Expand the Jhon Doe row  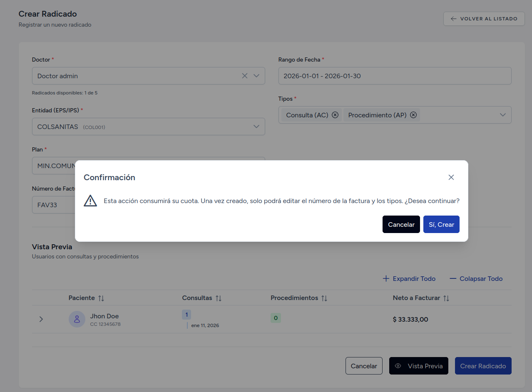coord(41,319)
